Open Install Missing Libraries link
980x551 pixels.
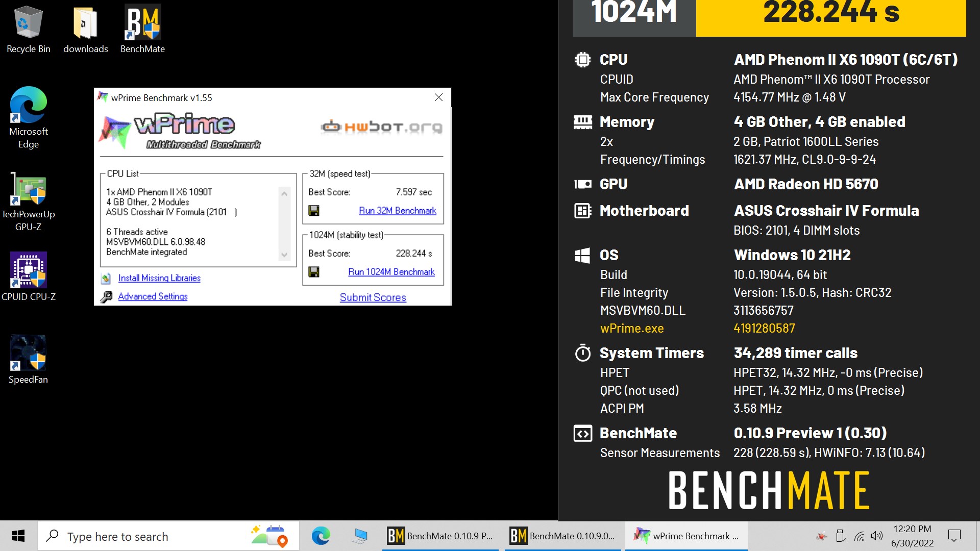pos(159,278)
